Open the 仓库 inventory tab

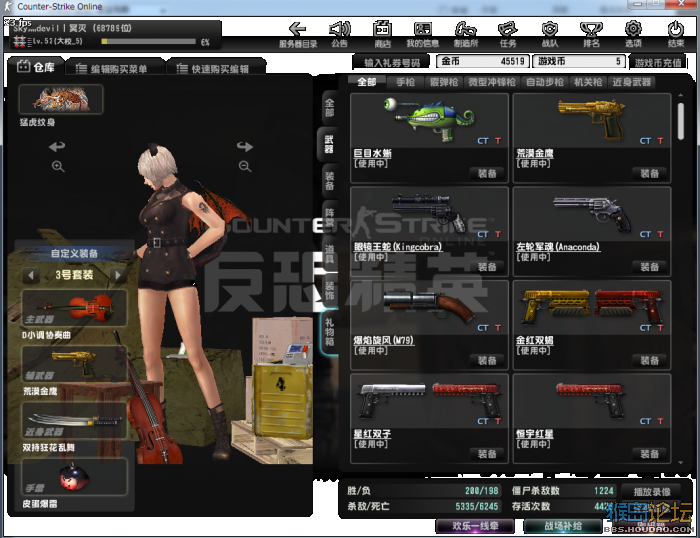(36, 67)
